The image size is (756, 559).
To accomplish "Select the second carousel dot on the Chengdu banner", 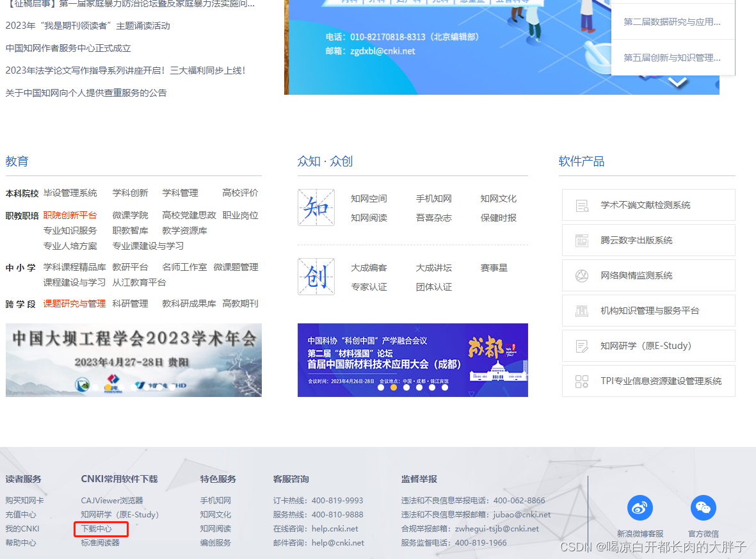I will (395, 387).
